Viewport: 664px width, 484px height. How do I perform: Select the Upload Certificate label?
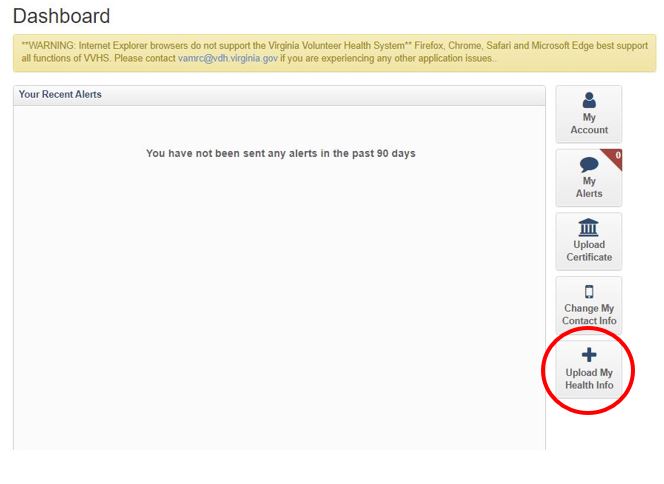click(589, 251)
